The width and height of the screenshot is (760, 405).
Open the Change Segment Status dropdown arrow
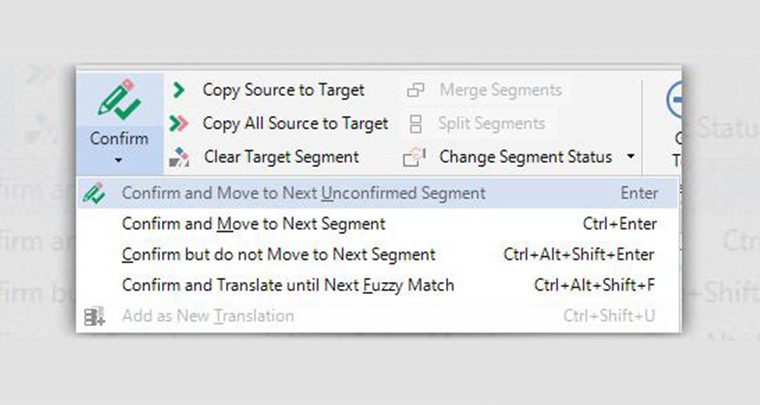[x=631, y=156]
